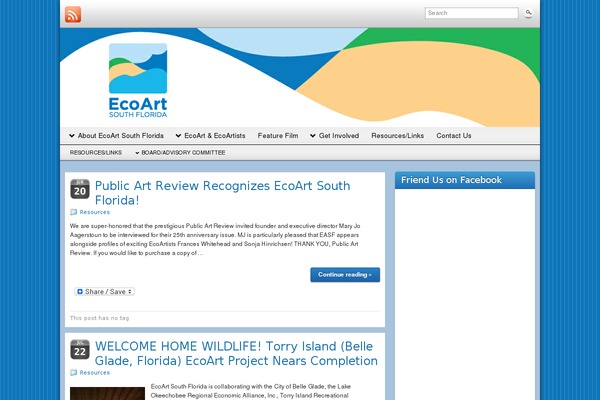The width and height of the screenshot is (600, 400).
Task: Click the Torry Island excerpt text beginning 'EcoArt South Florida is collaborating'
Action: [251, 391]
